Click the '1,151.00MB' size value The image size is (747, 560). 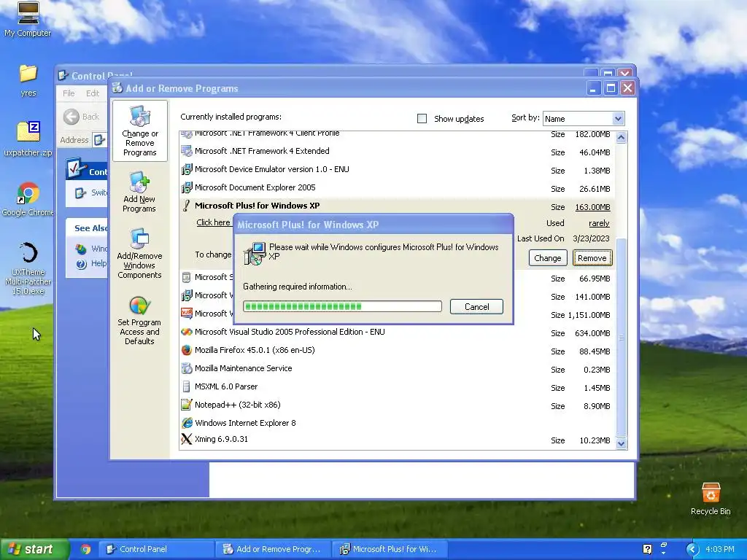(589, 315)
